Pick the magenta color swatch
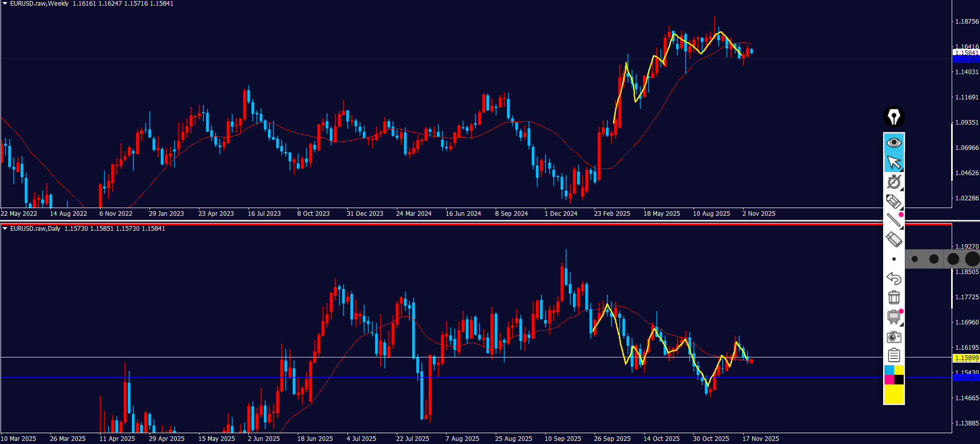 pyautogui.click(x=889, y=380)
